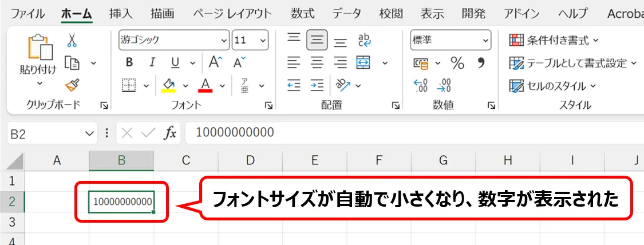Expand underline style arrow

pyautogui.click(x=192, y=63)
